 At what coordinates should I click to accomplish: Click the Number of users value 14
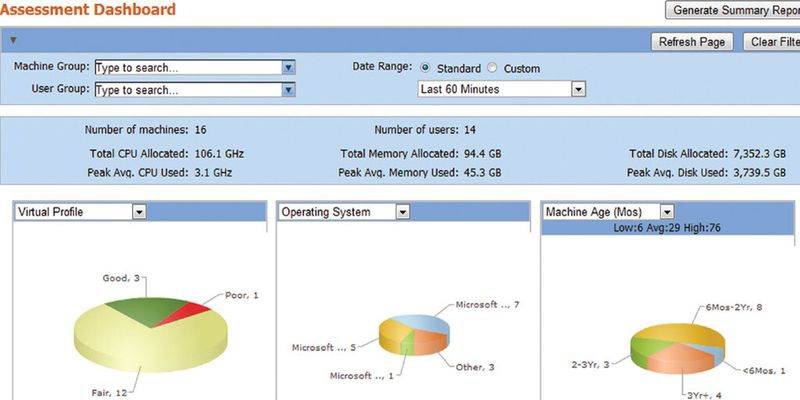pos(470,130)
